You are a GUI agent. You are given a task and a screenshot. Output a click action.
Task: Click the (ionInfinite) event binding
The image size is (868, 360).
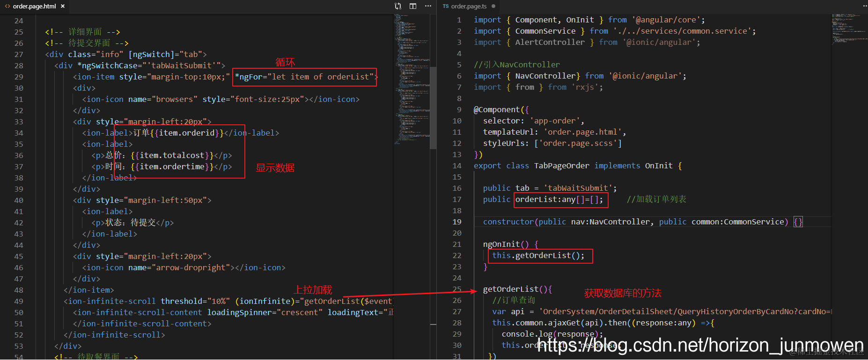(314, 301)
